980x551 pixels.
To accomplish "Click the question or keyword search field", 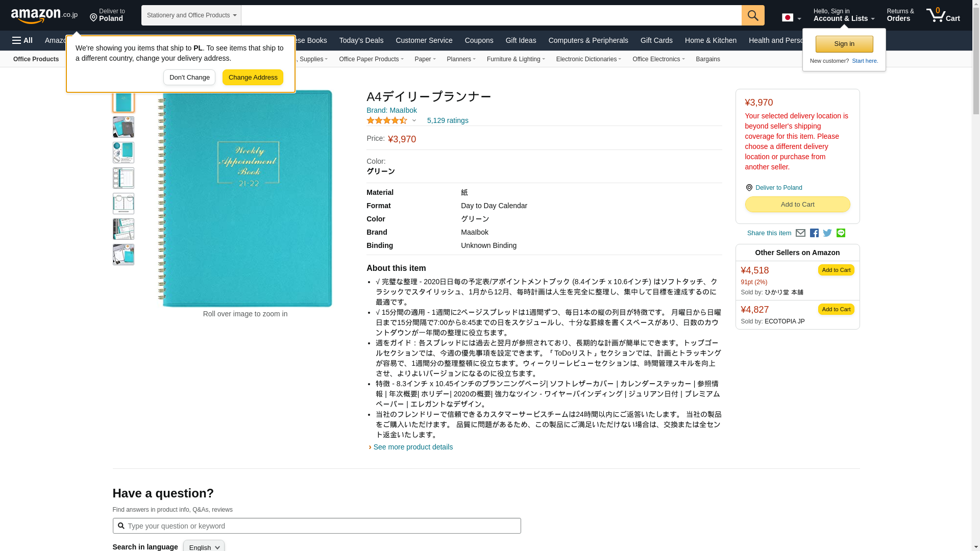I will click(x=316, y=526).
